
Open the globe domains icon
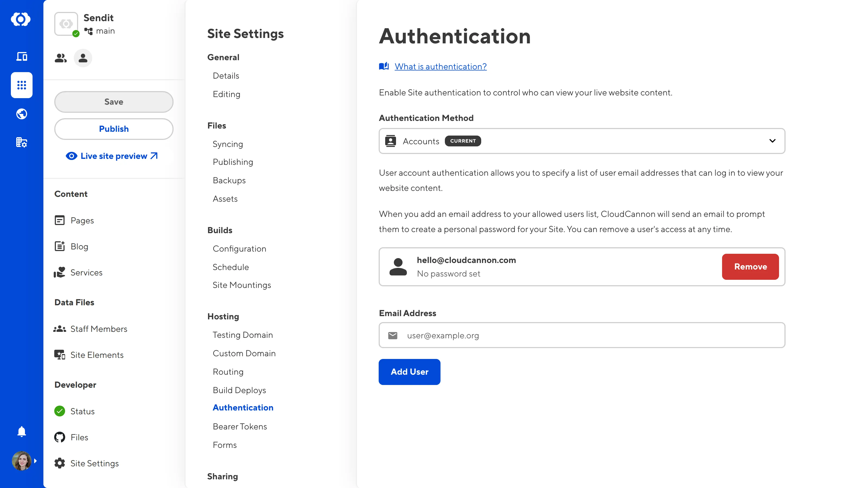[x=22, y=114]
